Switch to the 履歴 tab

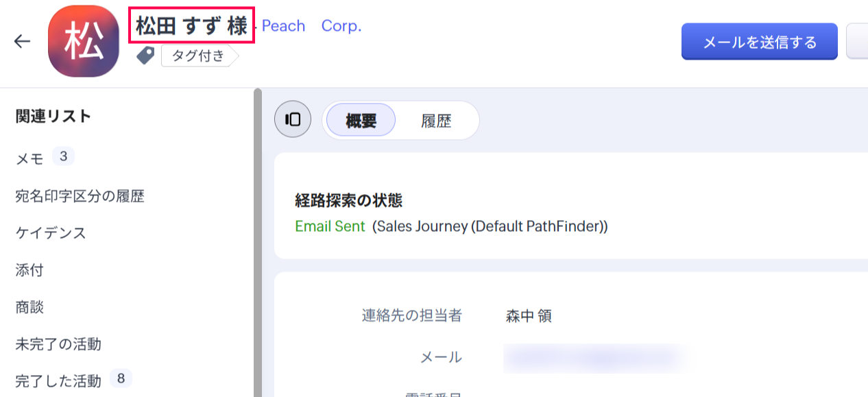click(436, 121)
